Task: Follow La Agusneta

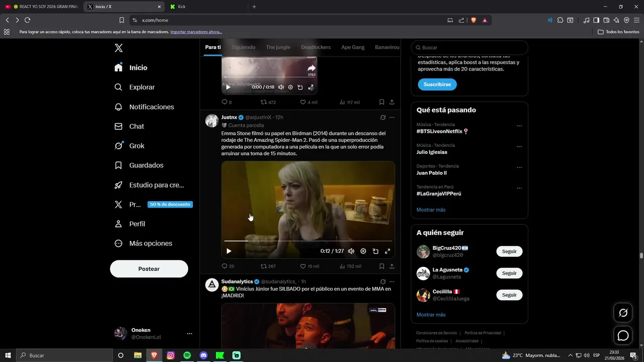Action: coord(509,273)
